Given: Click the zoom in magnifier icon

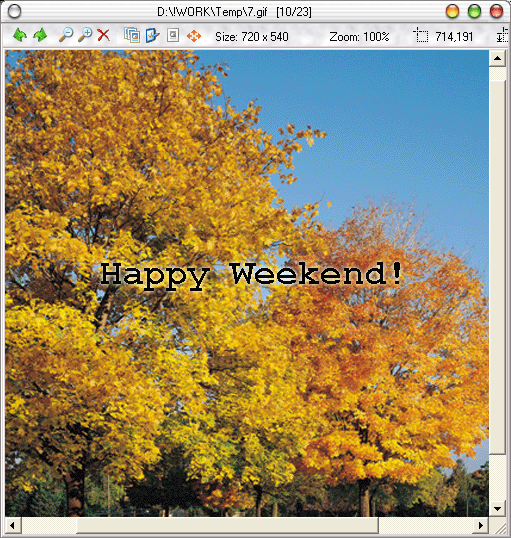Looking at the screenshot, I should click(x=85, y=35).
